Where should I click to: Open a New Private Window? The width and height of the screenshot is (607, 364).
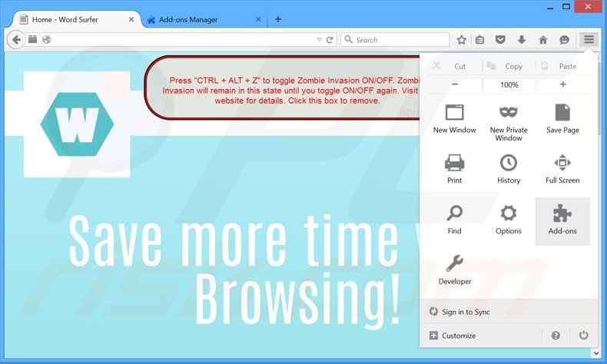[508, 121]
